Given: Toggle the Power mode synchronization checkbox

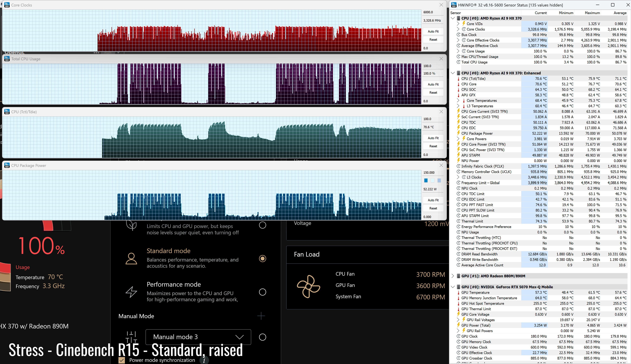Looking at the screenshot, I should pyautogui.click(x=122, y=360).
